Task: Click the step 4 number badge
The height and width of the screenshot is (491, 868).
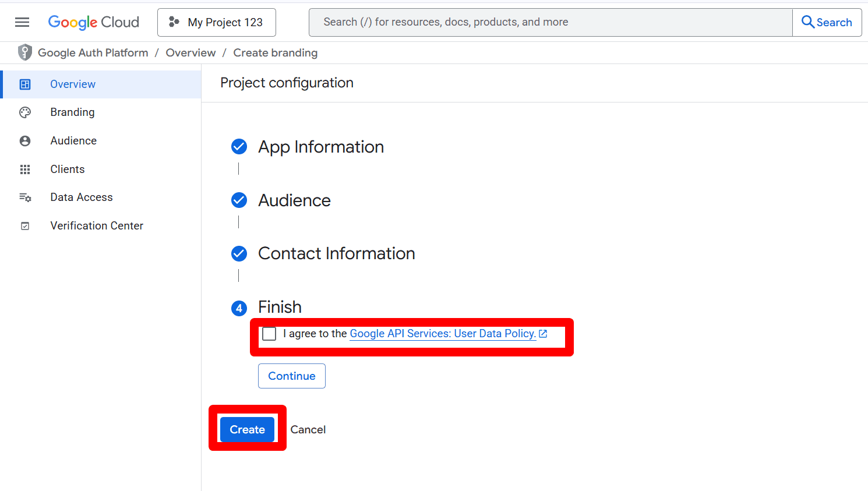Action: coord(239,308)
